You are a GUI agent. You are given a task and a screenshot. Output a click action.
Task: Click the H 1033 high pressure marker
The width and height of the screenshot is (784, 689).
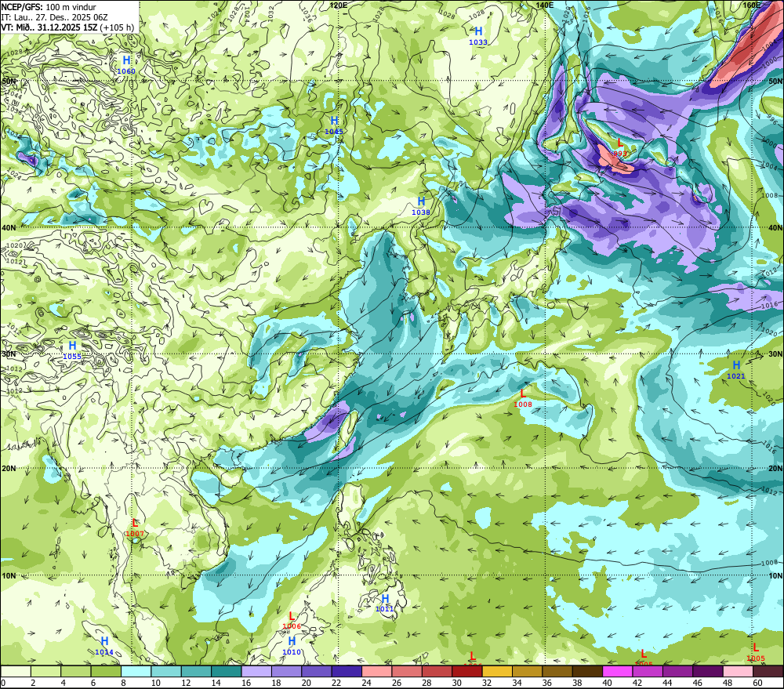pos(478,36)
